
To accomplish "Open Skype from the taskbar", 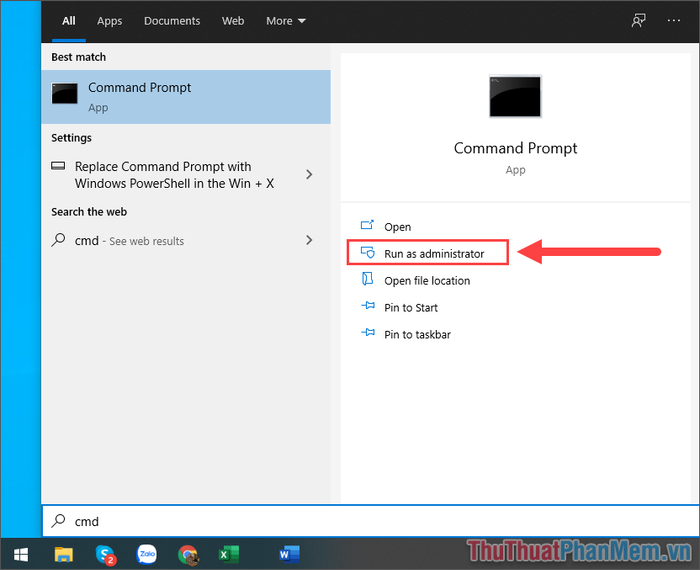I will coord(106,555).
